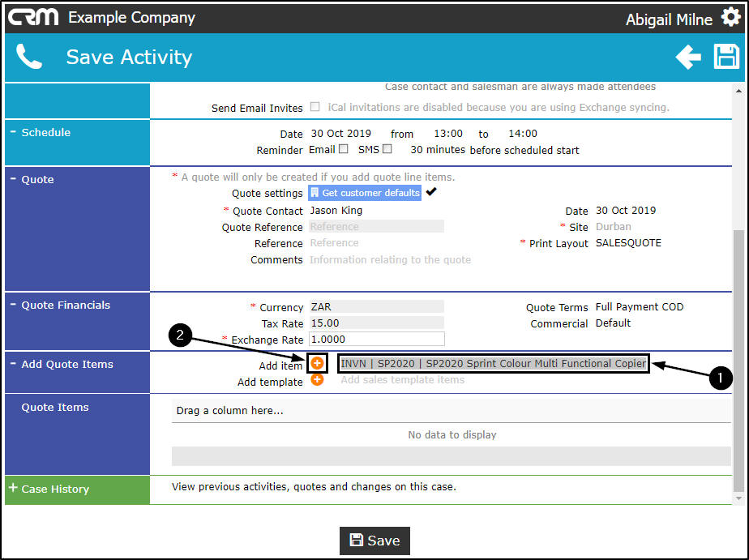This screenshot has height=560, width=749.
Task: Click the Quote Reference input field
Action: click(376, 227)
